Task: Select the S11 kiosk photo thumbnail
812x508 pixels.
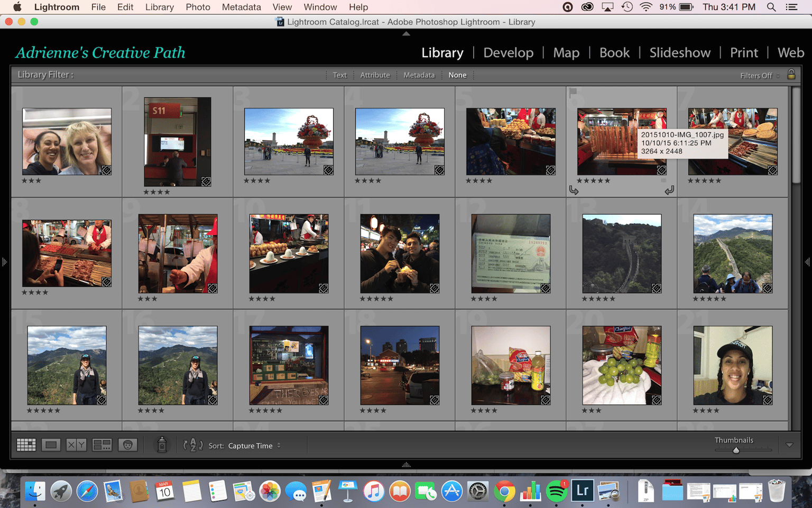Action: click(x=178, y=141)
